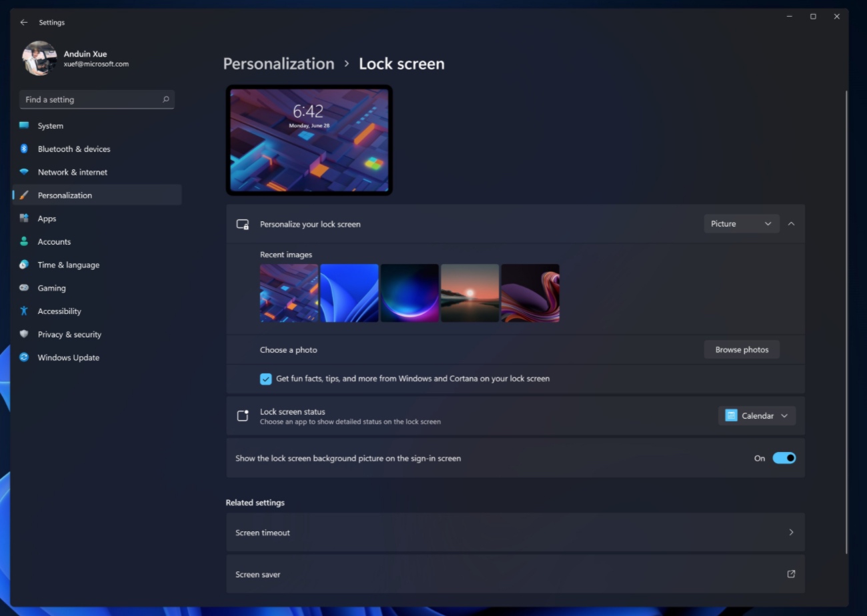
Task: Click the Find a setting search box
Action: (x=97, y=99)
